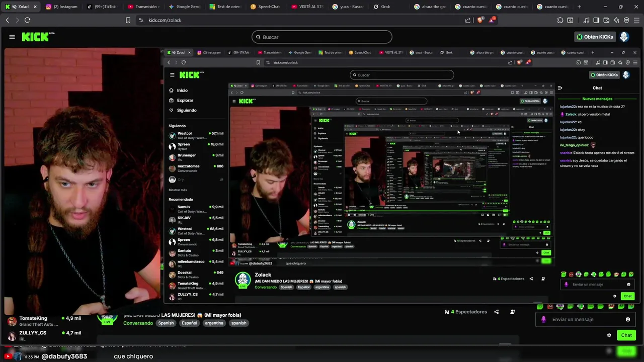The height and width of the screenshot is (362, 644).
Task: Switch to the Test de orient tab
Action: [225, 7]
